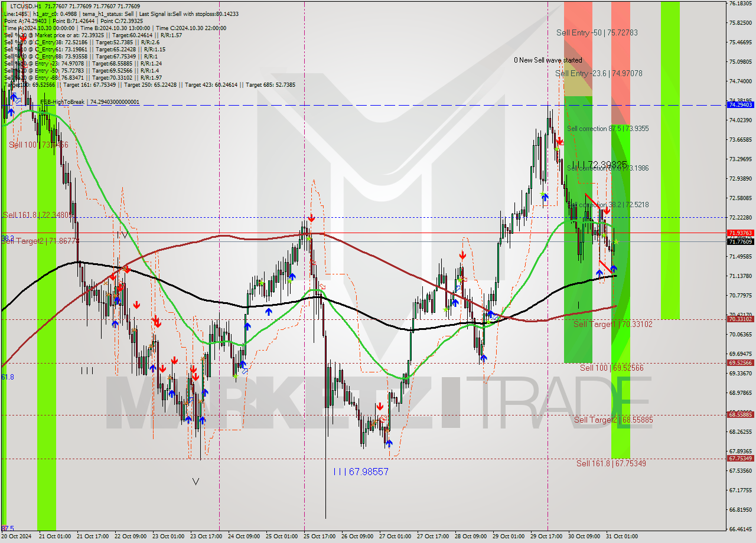
Task: Click the 27 Oct 01:00 time label
Action: (x=395, y=537)
